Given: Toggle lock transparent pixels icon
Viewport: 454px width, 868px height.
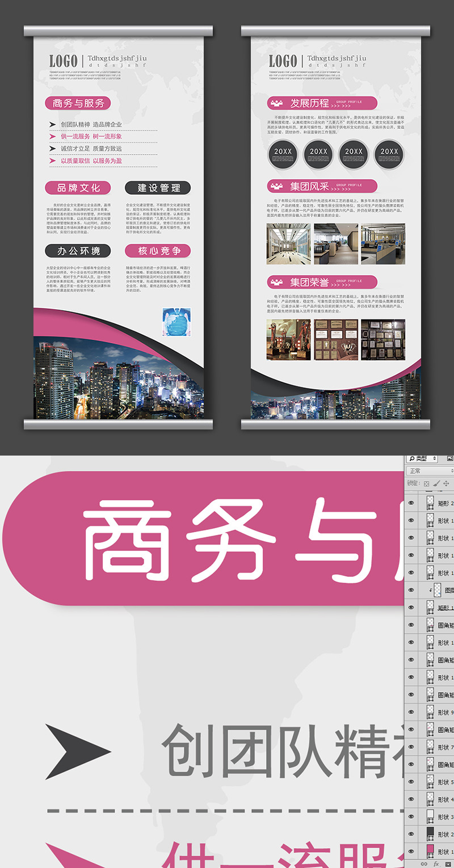Looking at the screenshot, I should tap(427, 484).
